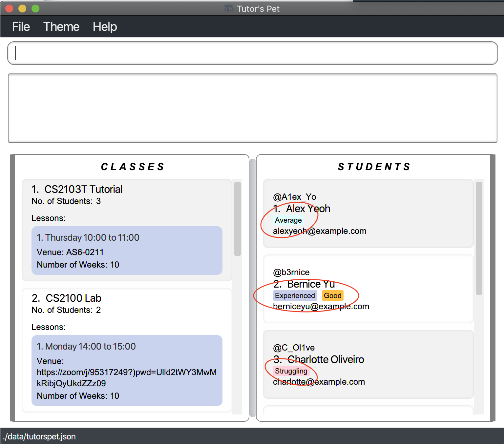504x444 pixels.
Task: Click No. of Students: 2 text
Action: pyautogui.click(x=66, y=310)
